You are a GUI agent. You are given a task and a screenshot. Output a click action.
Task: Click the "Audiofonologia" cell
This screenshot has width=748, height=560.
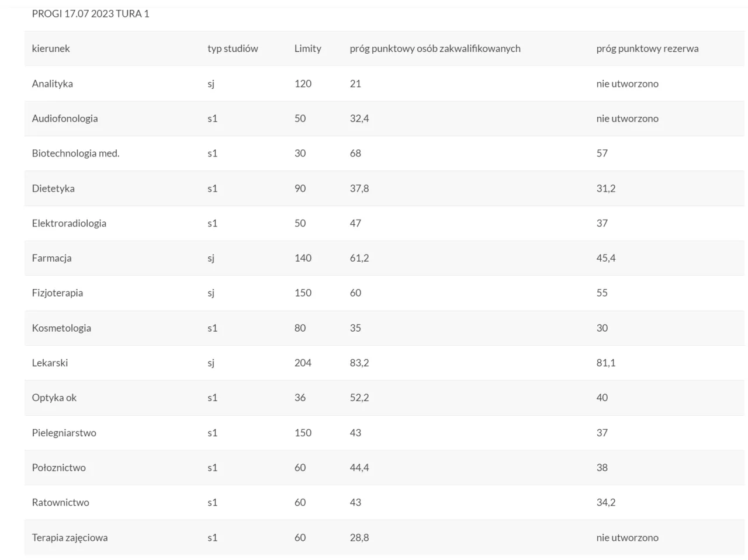tap(65, 119)
